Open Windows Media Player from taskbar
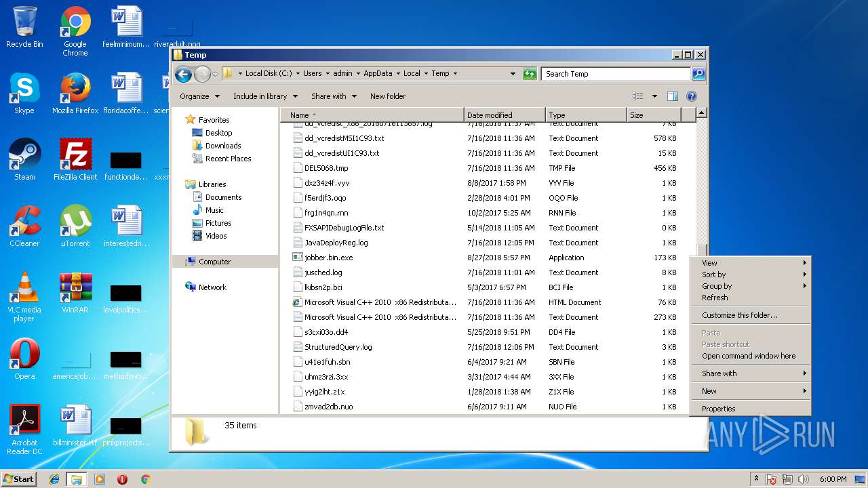Viewport: 868px width, 488px height. pos(100,479)
